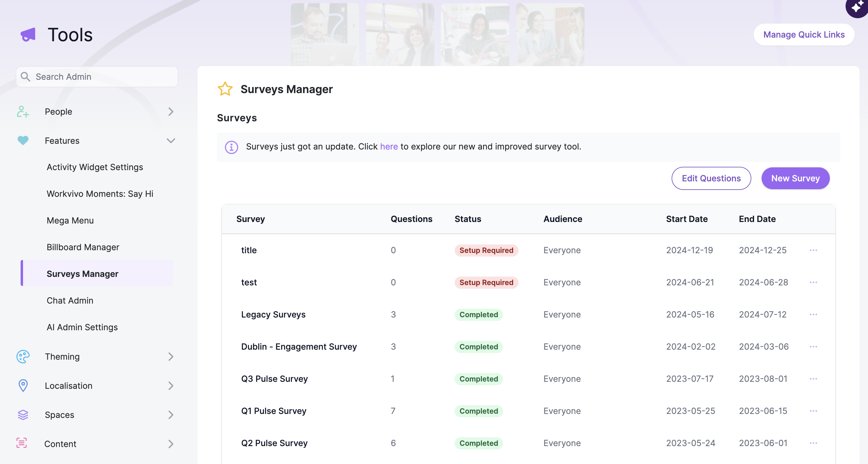Image resolution: width=868 pixels, height=464 pixels.
Task: Open Activity Widget Settings menu item
Action: (x=95, y=167)
